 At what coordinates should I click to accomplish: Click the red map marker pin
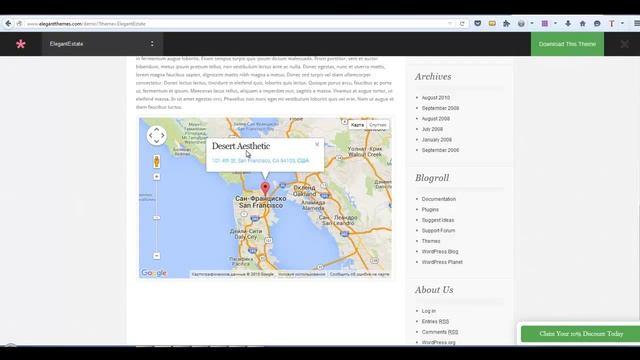265,189
